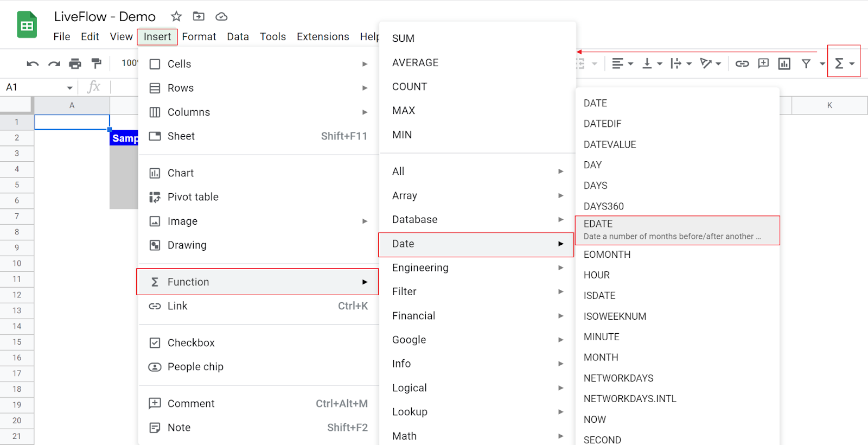The height and width of the screenshot is (445, 868).
Task: Click the redo arrow in toolbar
Action: pyautogui.click(x=54, y=63)
